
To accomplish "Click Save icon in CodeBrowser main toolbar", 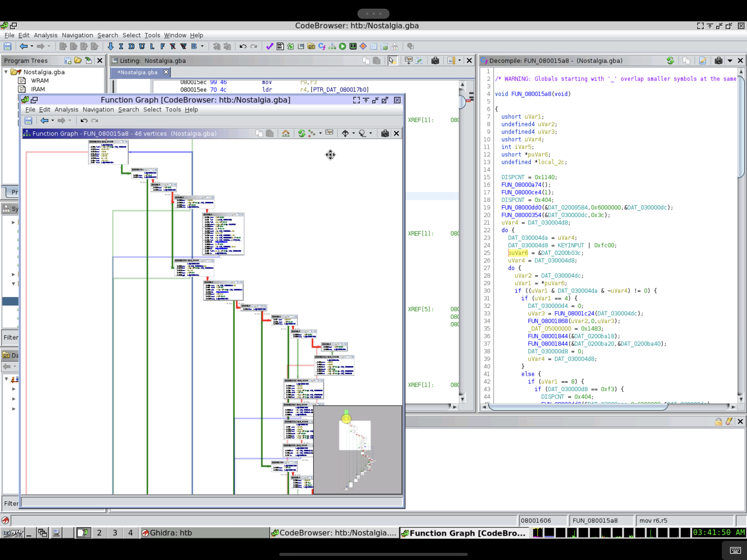I will pos(7,46).
